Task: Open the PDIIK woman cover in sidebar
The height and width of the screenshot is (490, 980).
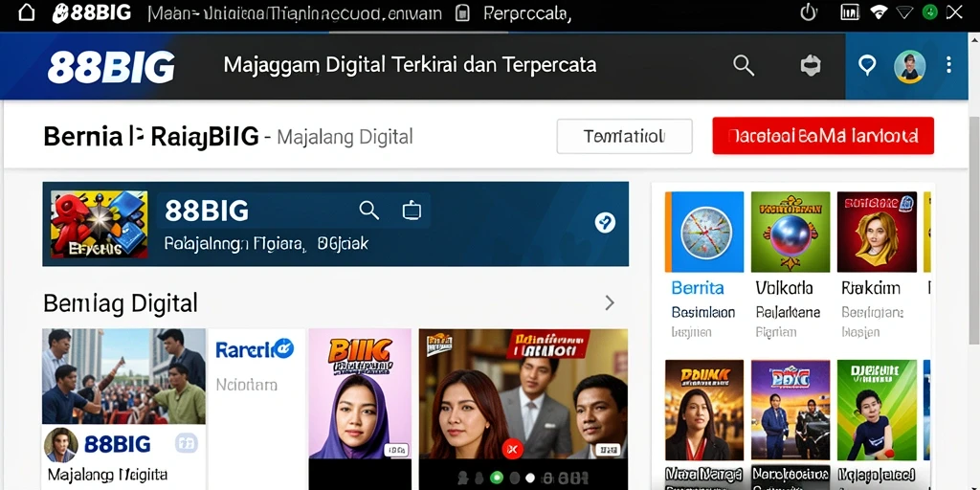Action: tap(704, 410)
